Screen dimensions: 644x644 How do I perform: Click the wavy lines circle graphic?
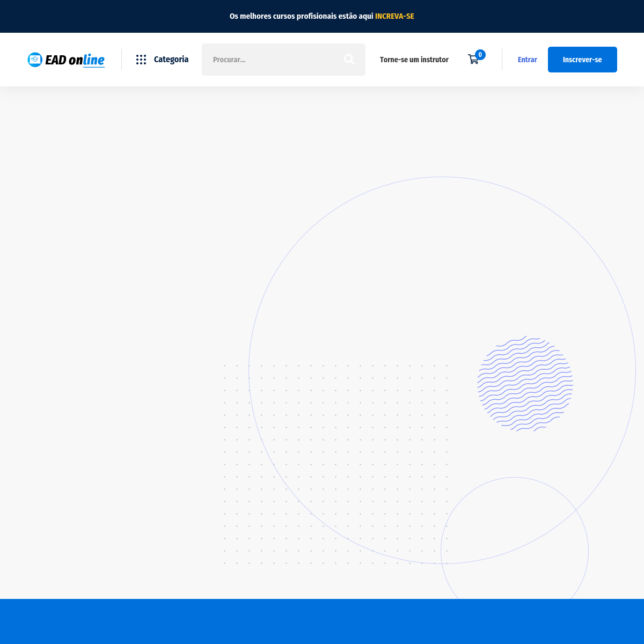(x=525, y=384)
